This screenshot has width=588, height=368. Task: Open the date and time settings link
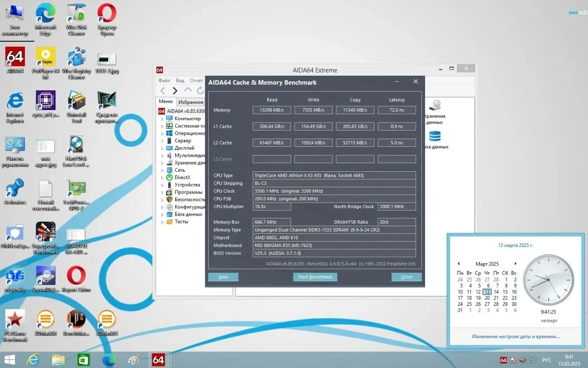pyautogui.click(x=515, y=336)
